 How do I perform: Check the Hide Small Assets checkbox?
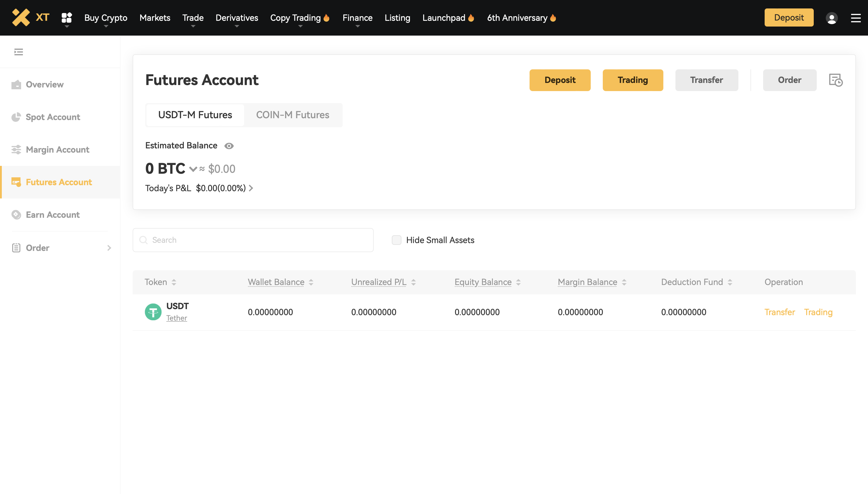396,240
